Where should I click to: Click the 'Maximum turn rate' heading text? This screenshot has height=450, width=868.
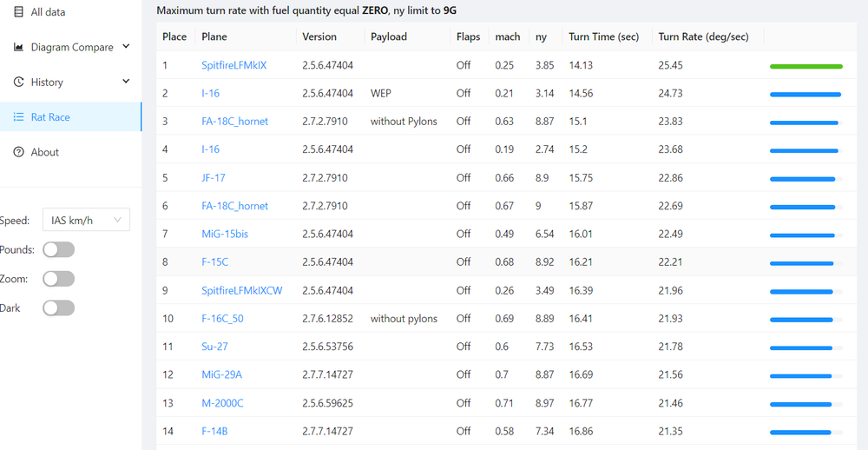point(306,10)
